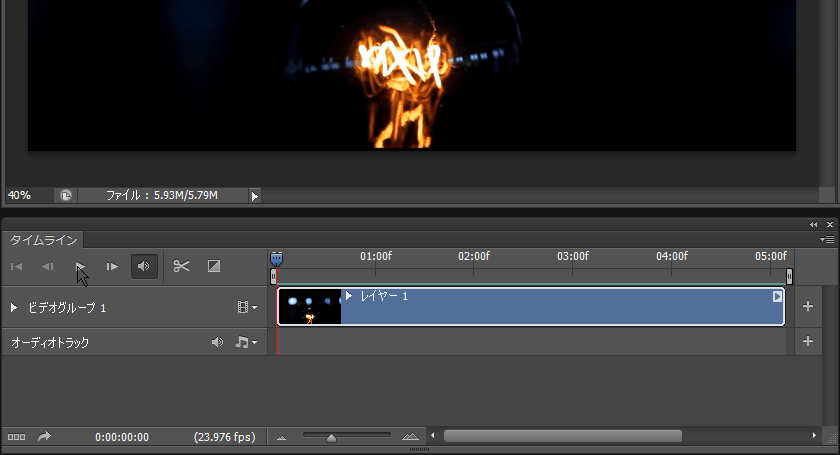This screenshot has height=455, width=840.
Task: Advance to the next frame
Action: (x=112, y=266)
